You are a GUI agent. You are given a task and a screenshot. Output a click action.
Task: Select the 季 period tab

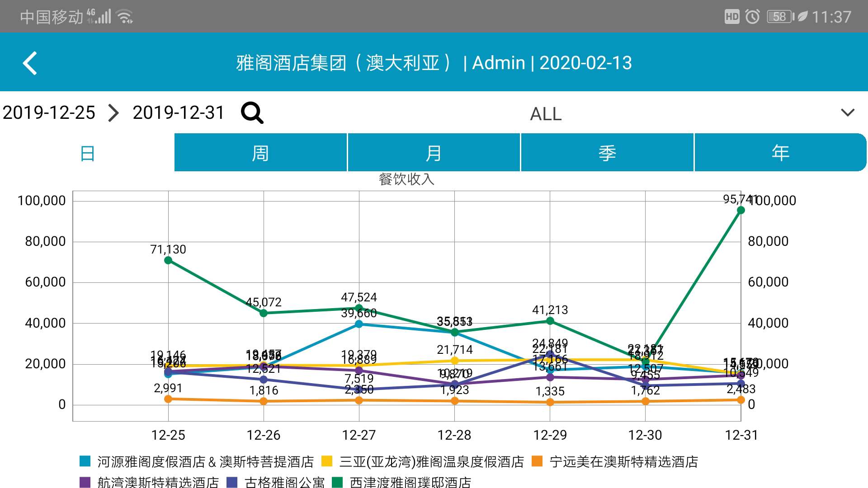[x=607, y=153]
